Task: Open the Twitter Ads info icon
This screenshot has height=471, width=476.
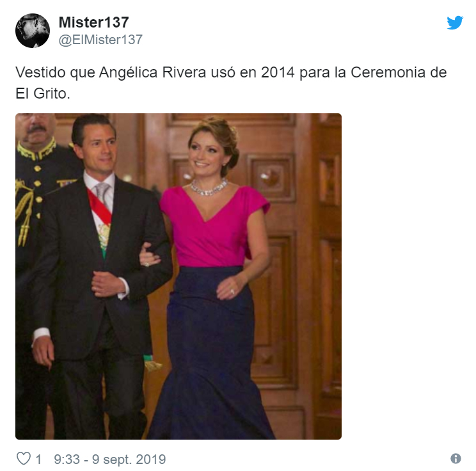Action: (456, 459)
